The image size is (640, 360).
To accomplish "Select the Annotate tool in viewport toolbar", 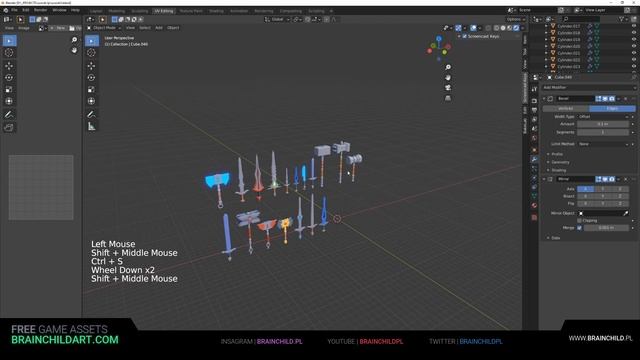I will click(x=91, y=114).
